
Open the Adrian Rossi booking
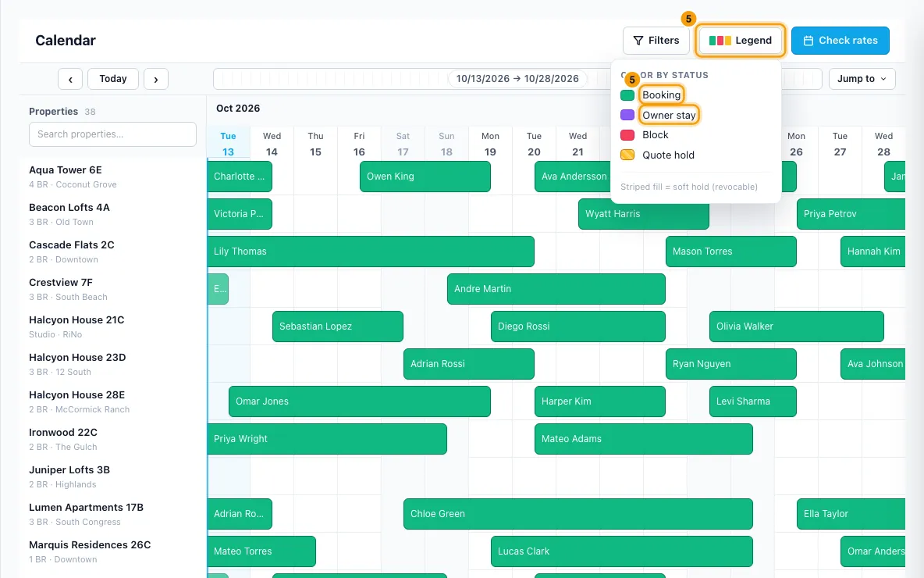click(469, 364)
